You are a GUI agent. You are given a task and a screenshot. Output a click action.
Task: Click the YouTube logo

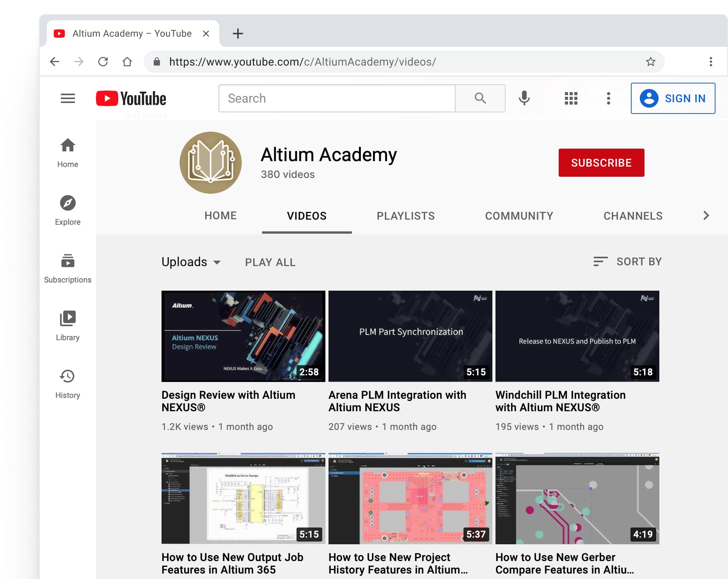131,98
